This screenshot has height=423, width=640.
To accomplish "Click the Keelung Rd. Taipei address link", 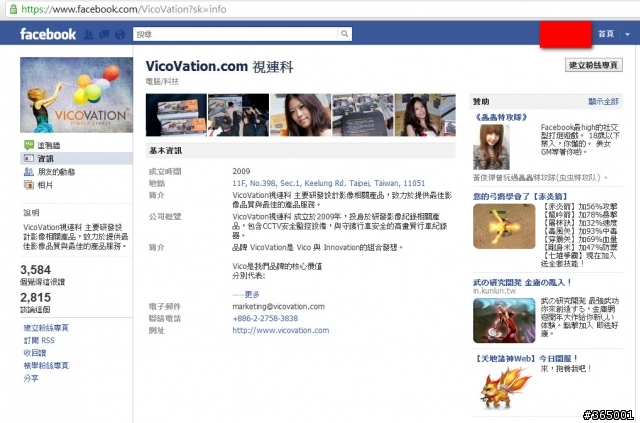I will click(x=329, y=183).
